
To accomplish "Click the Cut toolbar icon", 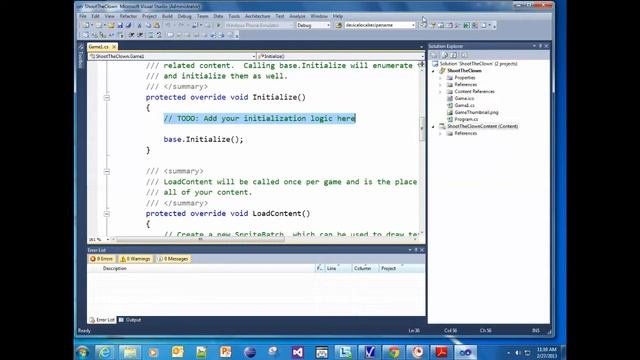I will point(139,25).
